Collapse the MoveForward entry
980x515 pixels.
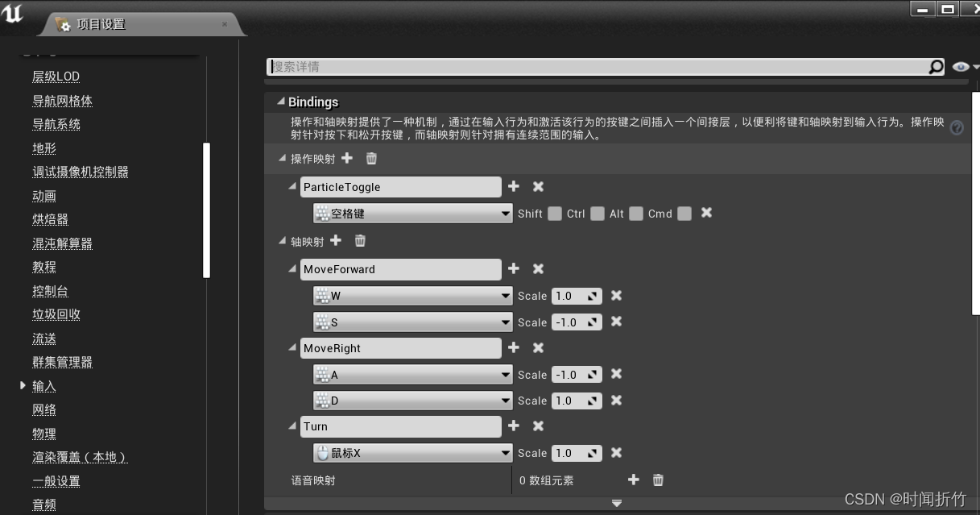[293, 269]
